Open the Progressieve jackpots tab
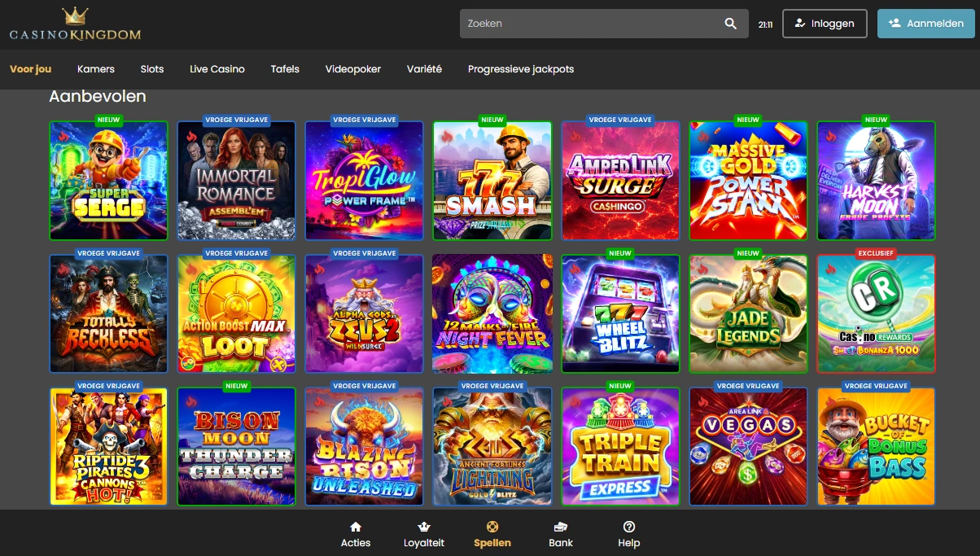 pyautogui.click(x=521, y=69)
